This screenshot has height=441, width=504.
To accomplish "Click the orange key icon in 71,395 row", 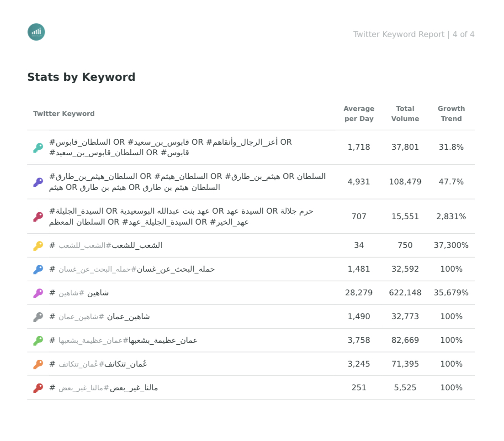I will (38, 365).
